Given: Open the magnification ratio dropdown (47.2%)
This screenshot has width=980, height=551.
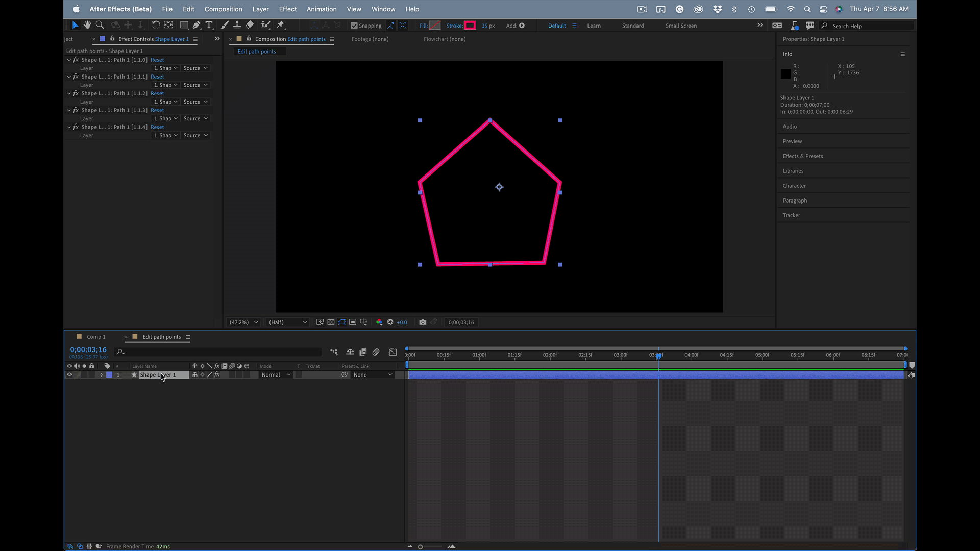Looking at the screenshot, I should [243, 322].
